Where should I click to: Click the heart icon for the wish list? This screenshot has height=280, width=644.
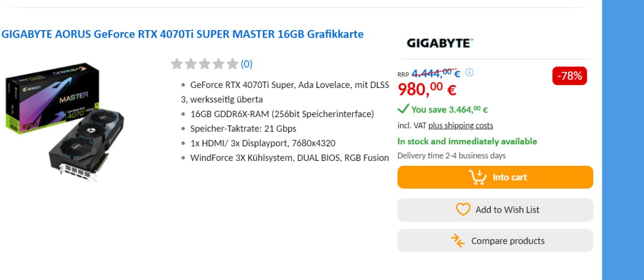[x=463, y=210]
